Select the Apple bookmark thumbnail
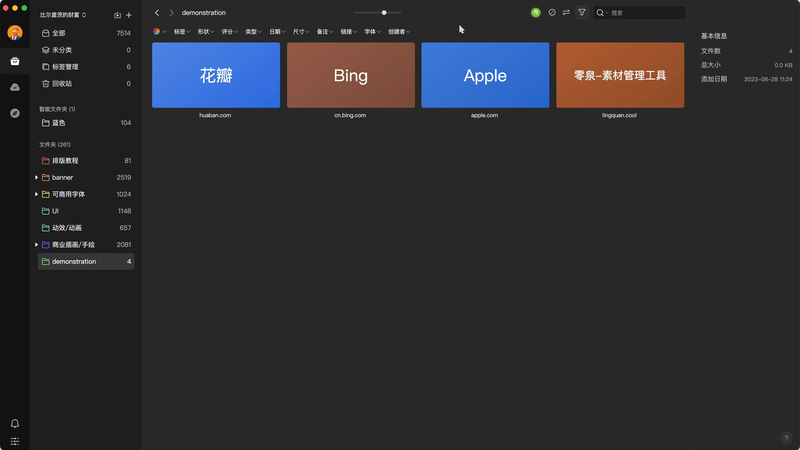This screenshot has height=450, width=800. click(x=485, y=75)
